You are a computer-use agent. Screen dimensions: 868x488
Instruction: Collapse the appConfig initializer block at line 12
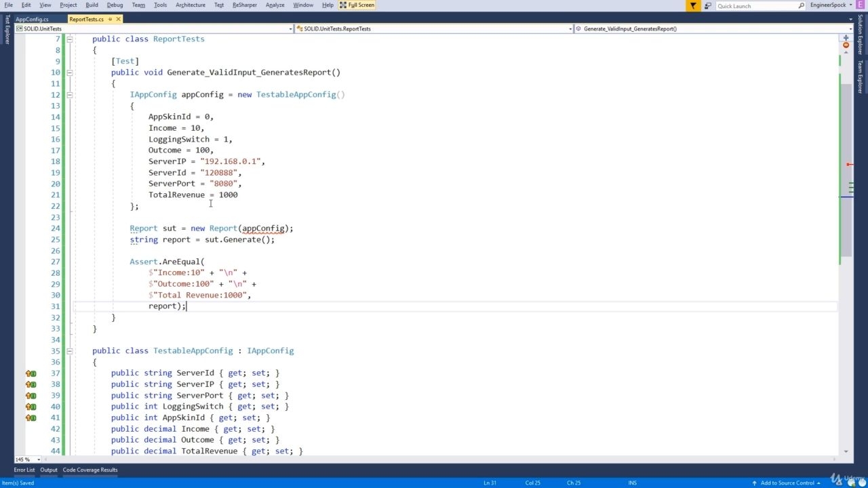pos(69,95)
